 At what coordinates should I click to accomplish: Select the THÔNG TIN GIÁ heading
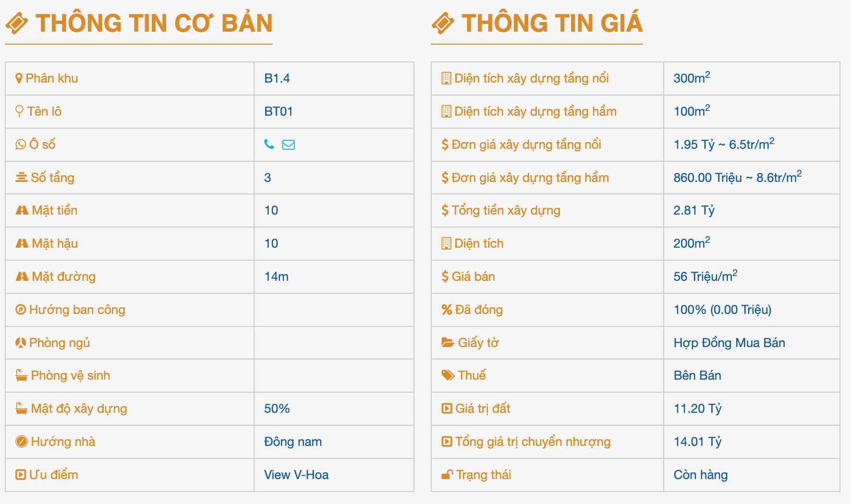(552, 23)
